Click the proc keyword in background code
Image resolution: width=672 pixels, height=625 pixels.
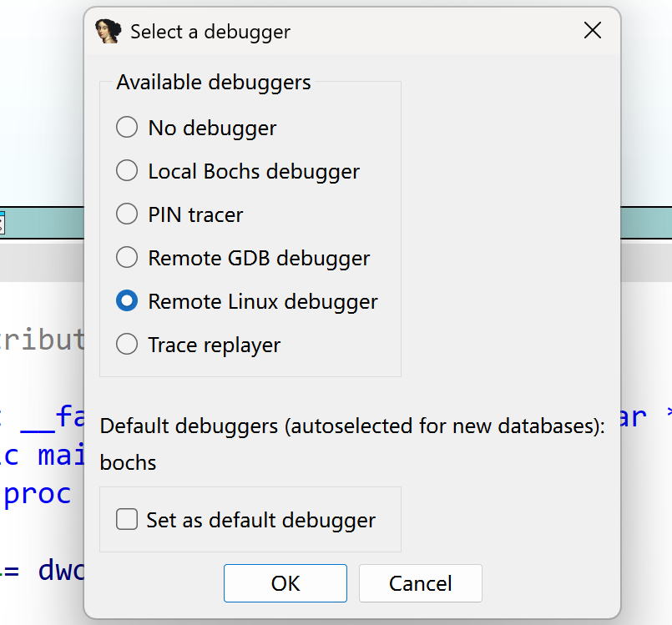[38, 494]
